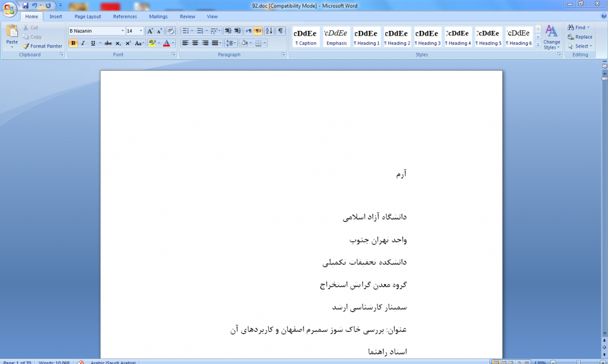Toggle Show/Hide paragraph marks
608x364 pixels.
point(280,31)
